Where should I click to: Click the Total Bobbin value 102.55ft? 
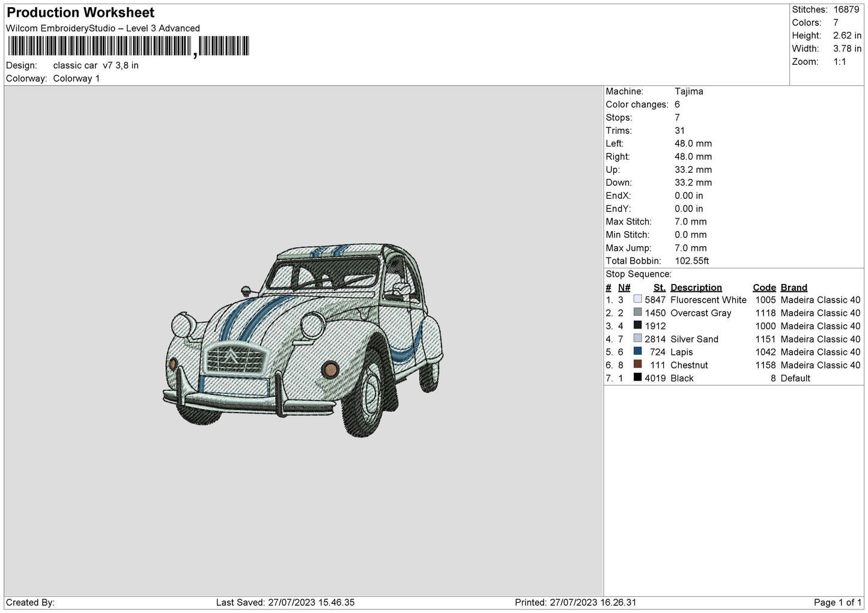point(692,261)
